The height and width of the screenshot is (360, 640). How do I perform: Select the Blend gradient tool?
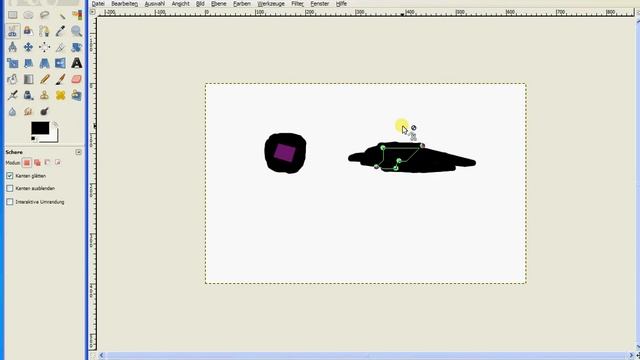tap(28, 79)
